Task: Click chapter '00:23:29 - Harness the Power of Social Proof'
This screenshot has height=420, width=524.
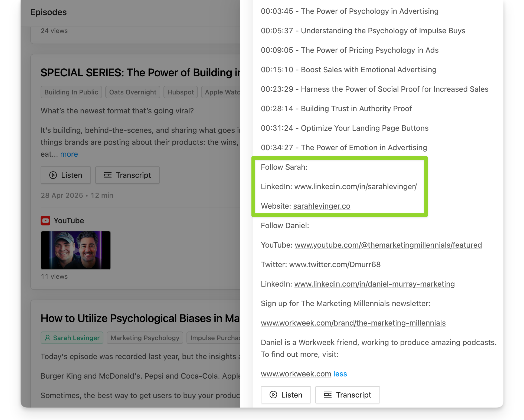Action: (x=375, y=89)
